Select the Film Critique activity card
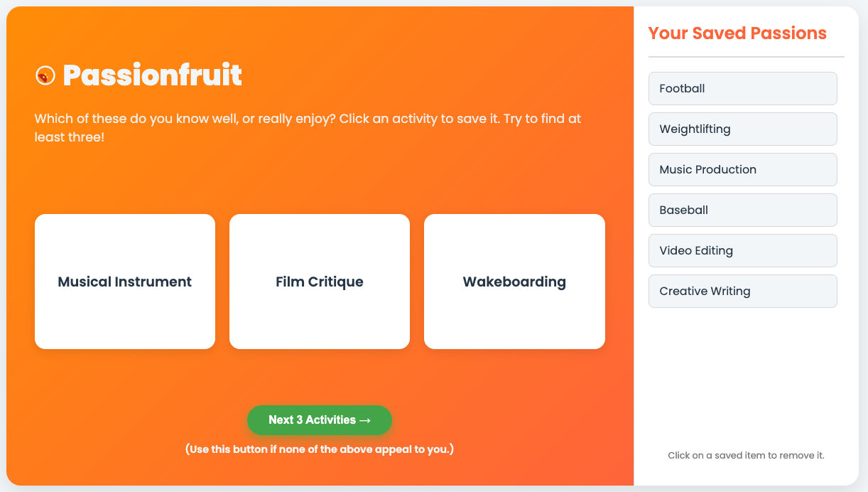Viewport: 868px width, 492px height. (x=319, y=282)
